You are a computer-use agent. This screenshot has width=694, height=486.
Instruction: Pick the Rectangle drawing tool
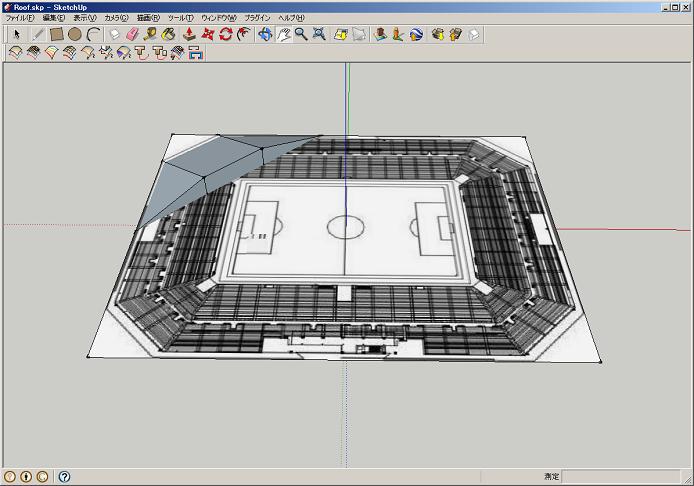click(57, 34)
